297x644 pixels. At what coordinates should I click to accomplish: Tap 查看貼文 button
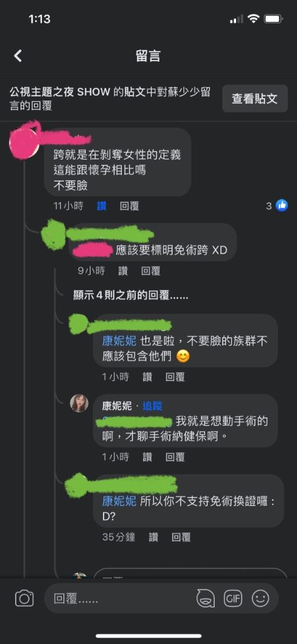click(x=255, y=99)
